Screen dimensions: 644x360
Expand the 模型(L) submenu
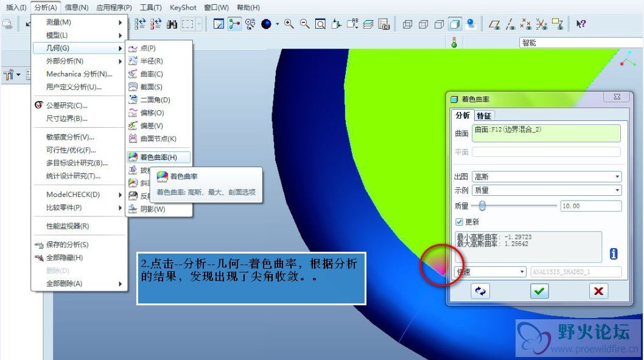pyautogui.click(x=79, y=35)
